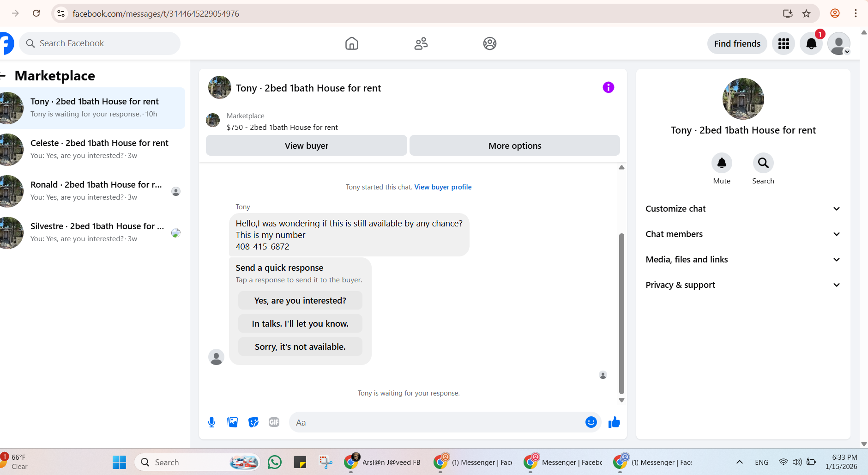
Task: Choose a sticker icon
Action: (x=253, y=422)
